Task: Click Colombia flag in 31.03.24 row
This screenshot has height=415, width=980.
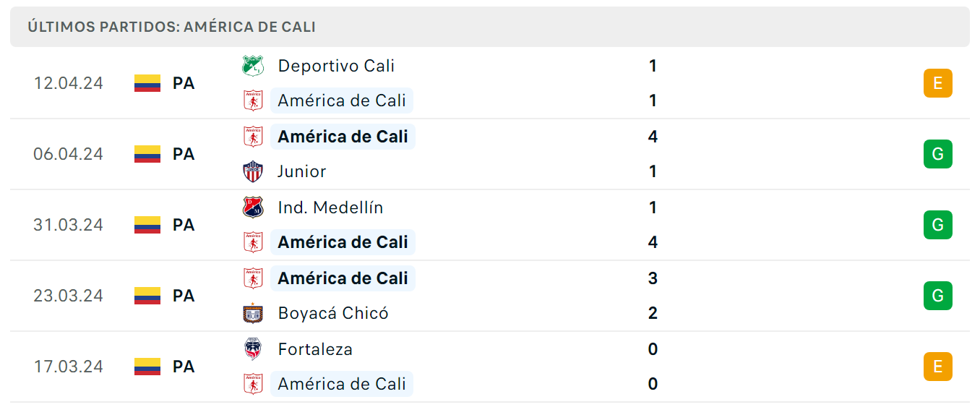Action: [x=147, y=225]
